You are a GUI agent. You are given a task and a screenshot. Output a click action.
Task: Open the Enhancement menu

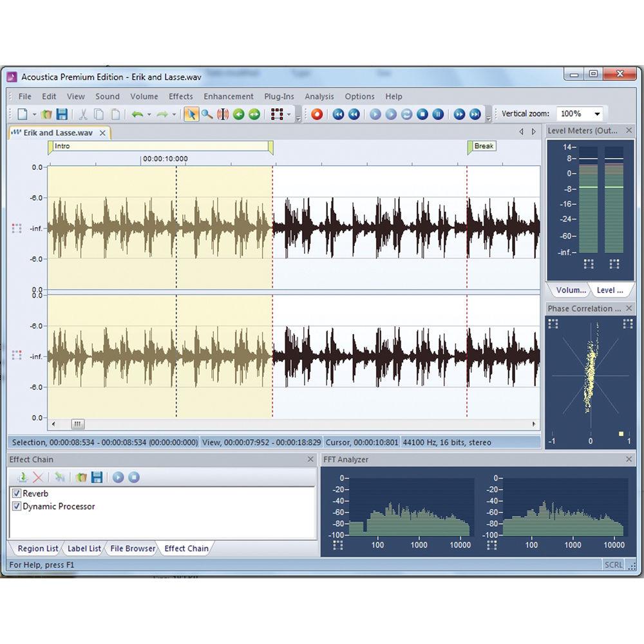tap(229, 96)
